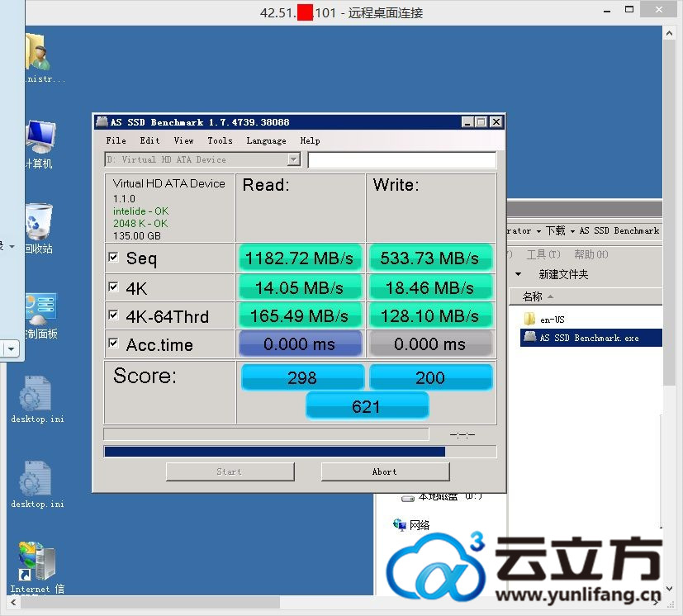Image resolution: width=683 pixels, height=616 pixels.
Task: Click the overall benchmark progress bar
Action: (x=300, y=452)
